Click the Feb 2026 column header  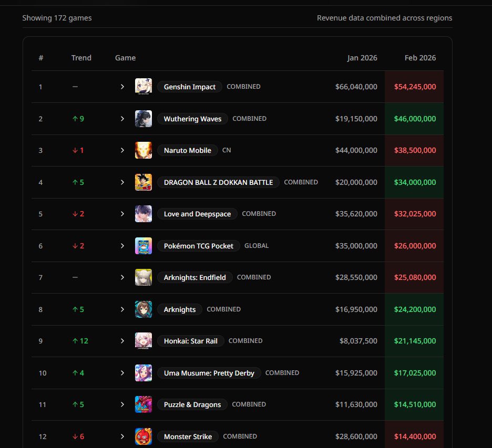(x=420, y=58)
